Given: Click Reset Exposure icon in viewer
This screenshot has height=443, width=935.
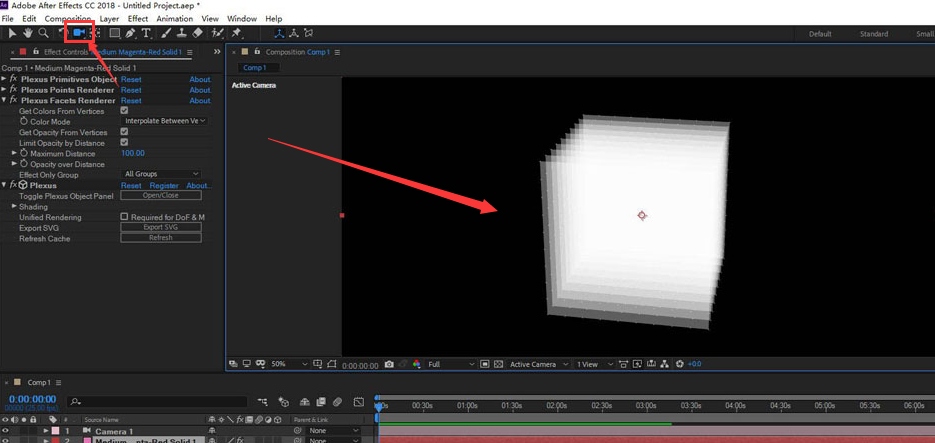Looking at the screenshot, I should click(x=679, y=364).
